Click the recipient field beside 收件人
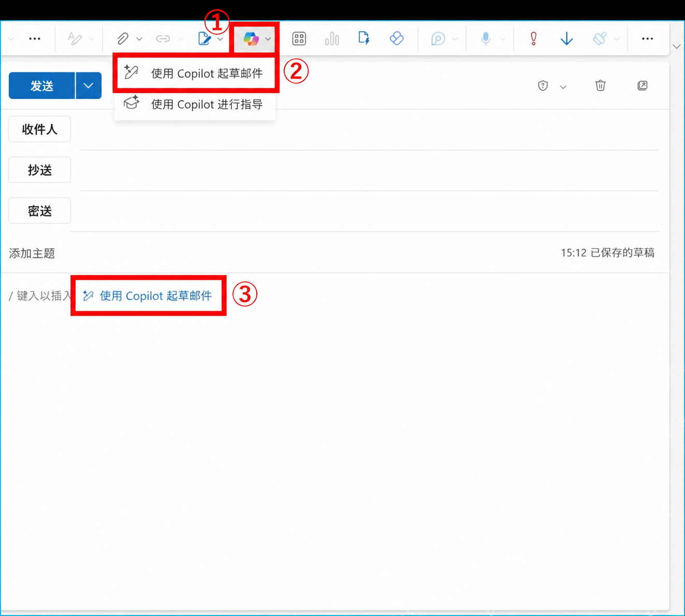This screenshot has width=685, height=616. point(369,130)
